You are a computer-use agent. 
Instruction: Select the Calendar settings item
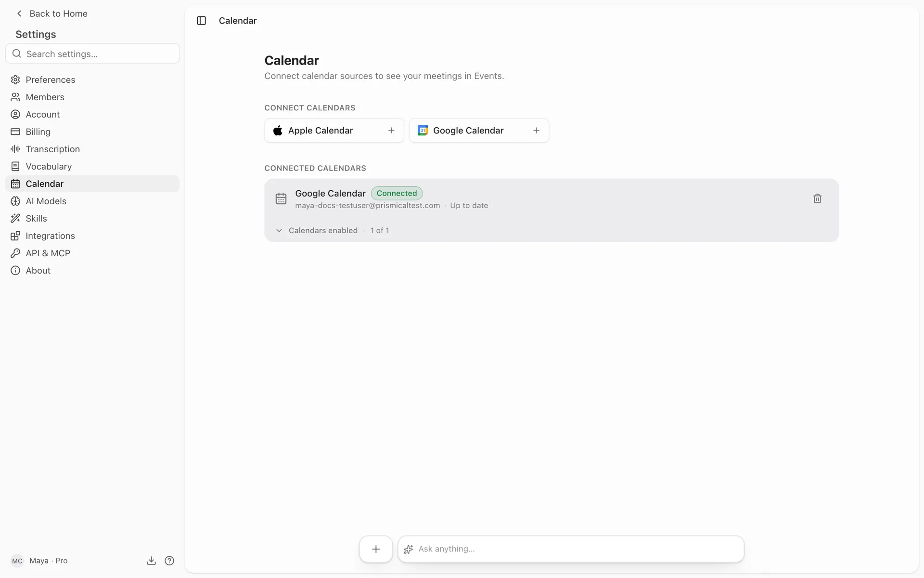pos(92,184)
